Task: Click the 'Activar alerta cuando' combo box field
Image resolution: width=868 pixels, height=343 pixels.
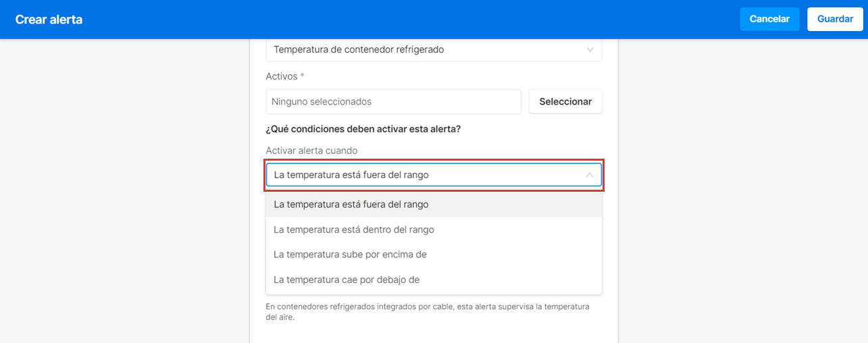Action: (x=426, y=175)
